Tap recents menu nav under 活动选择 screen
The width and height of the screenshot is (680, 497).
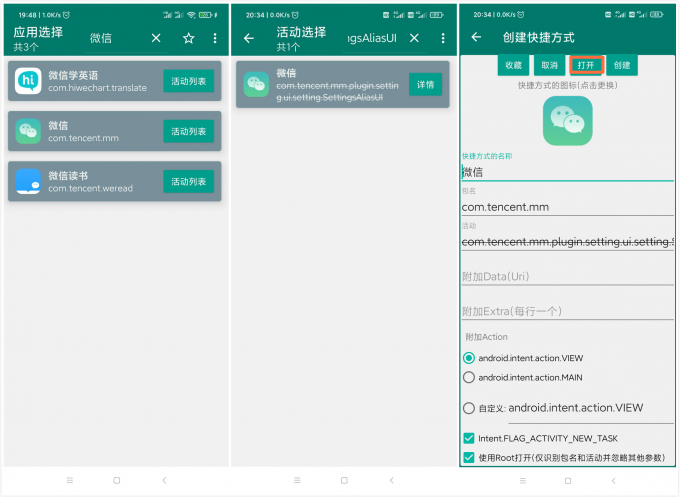click(297, 480)
